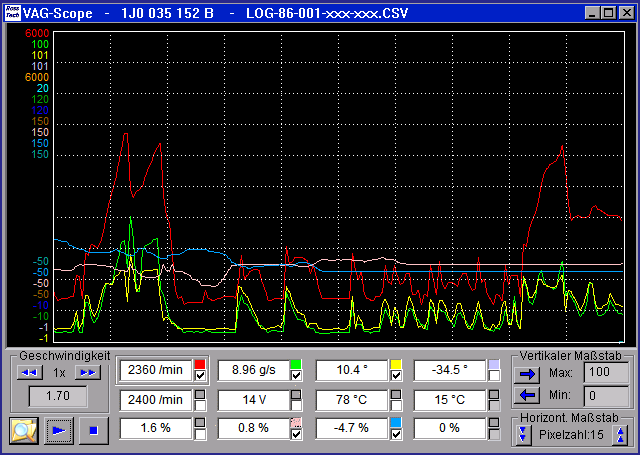Increase Pixelzahl with right double-arrow stepper

pos(620,435)
